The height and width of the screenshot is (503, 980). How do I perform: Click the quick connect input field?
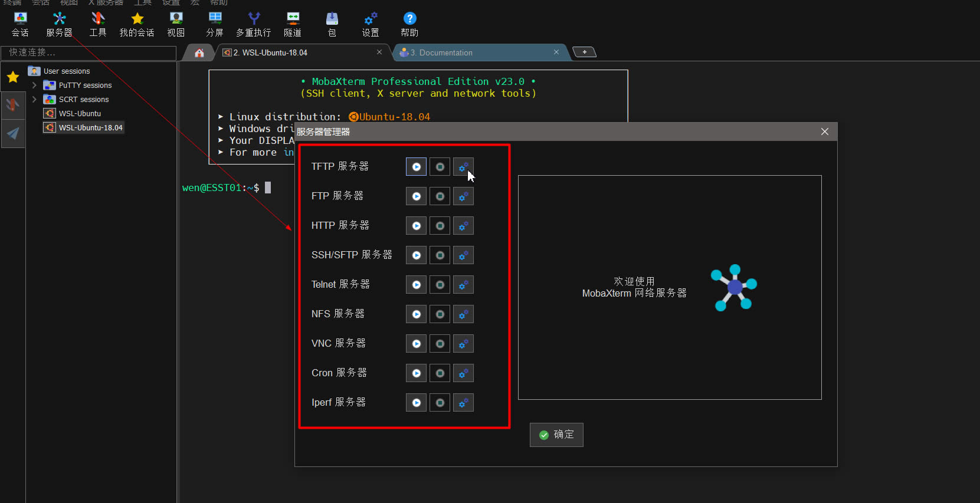coord(89,52)
